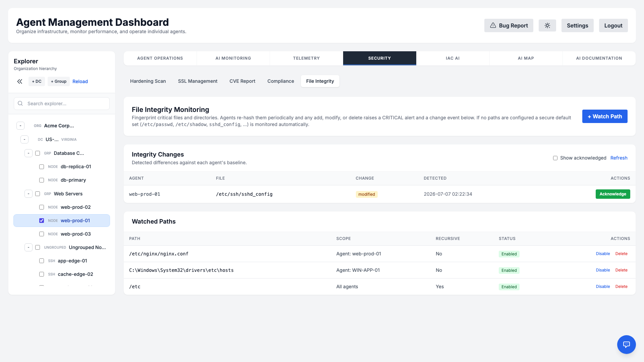Go to the AI Map tab
The image size is (644, 362).
click(x=526, y=58)
